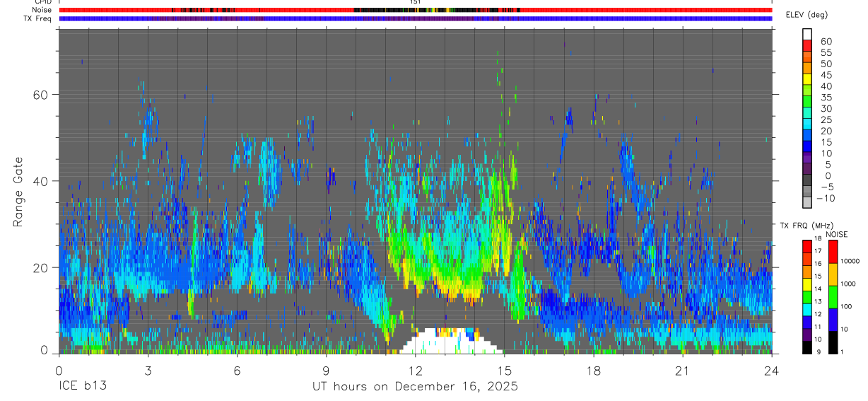Select the yellow swatch in the NOISE color scale
This screenshot has width=868, height=401.
pyautogui.click(x=833, y=274)
